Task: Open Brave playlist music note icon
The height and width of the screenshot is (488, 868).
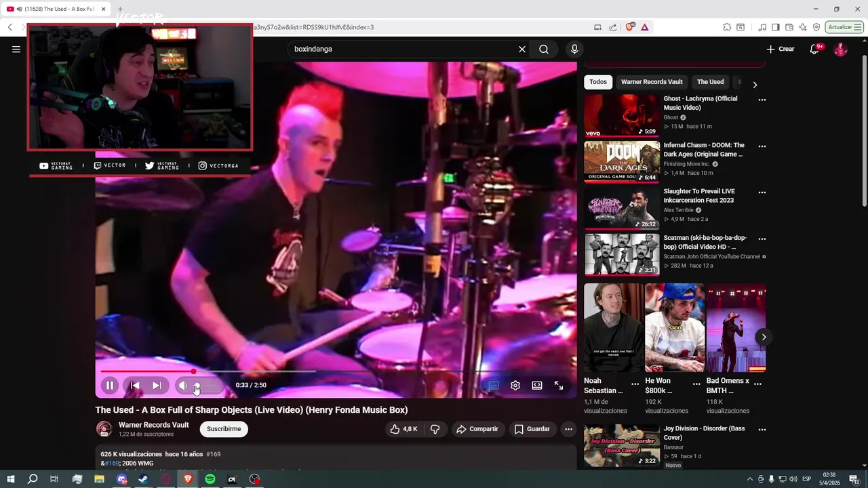Action: 762,27
